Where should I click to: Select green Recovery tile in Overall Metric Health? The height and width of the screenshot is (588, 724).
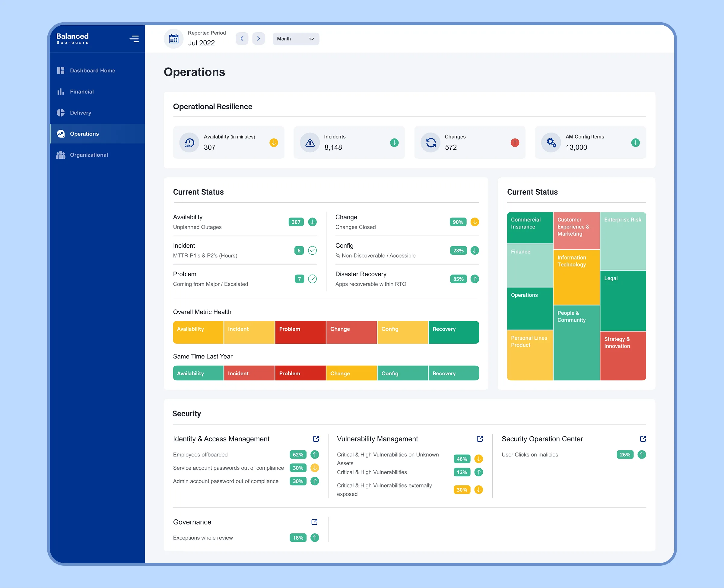click(x=453, y=332)
